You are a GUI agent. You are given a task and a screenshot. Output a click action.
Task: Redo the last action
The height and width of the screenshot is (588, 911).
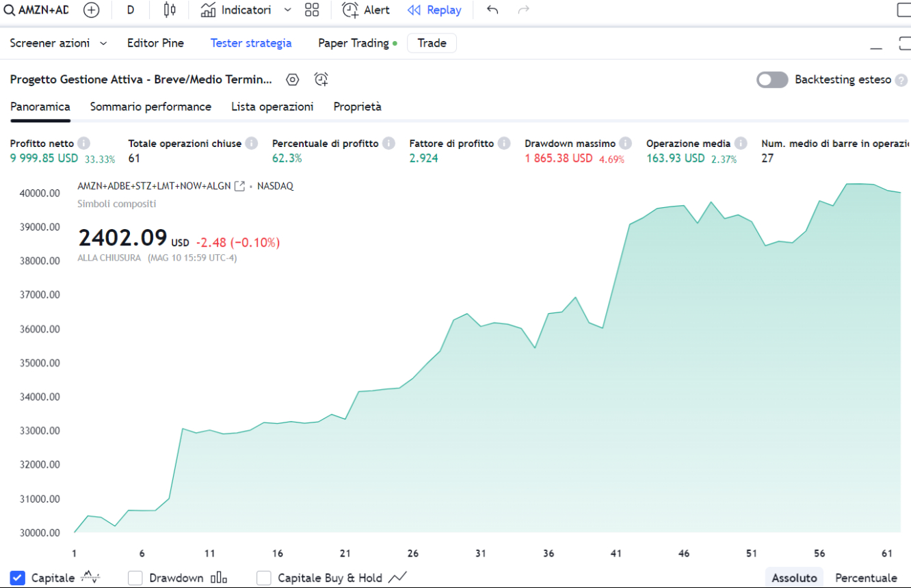(524, 10)
